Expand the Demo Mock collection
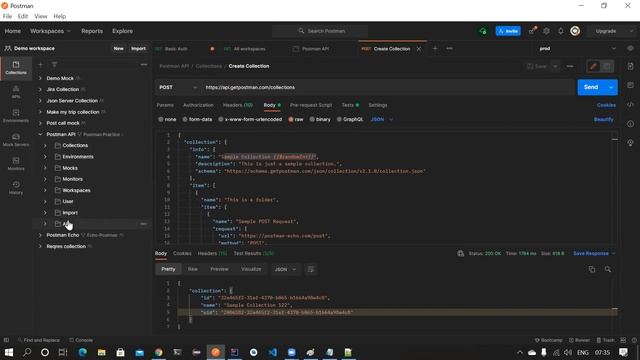This screenshot has width=640, height=360. tap(40, 78)
